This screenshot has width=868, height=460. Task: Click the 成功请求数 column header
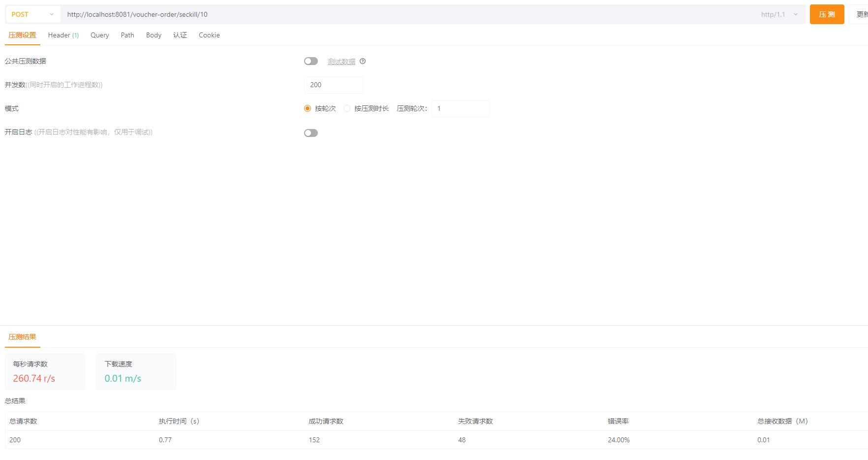(x=326, y=421)
